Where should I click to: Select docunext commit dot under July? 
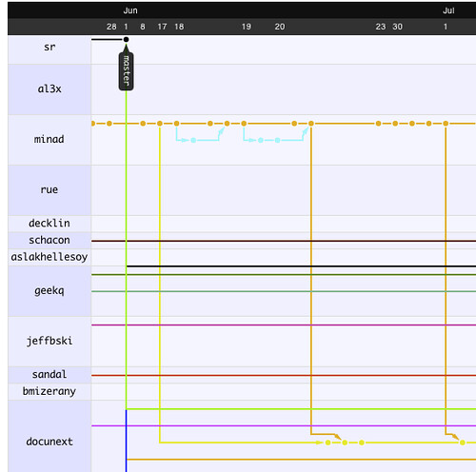click(x=463, y=442)
